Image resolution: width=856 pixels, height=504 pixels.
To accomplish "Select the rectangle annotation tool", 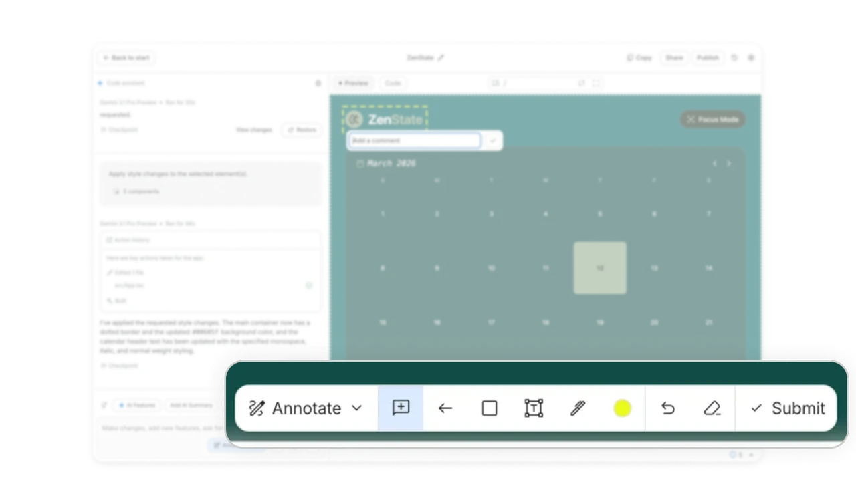I will pos(490,408).
